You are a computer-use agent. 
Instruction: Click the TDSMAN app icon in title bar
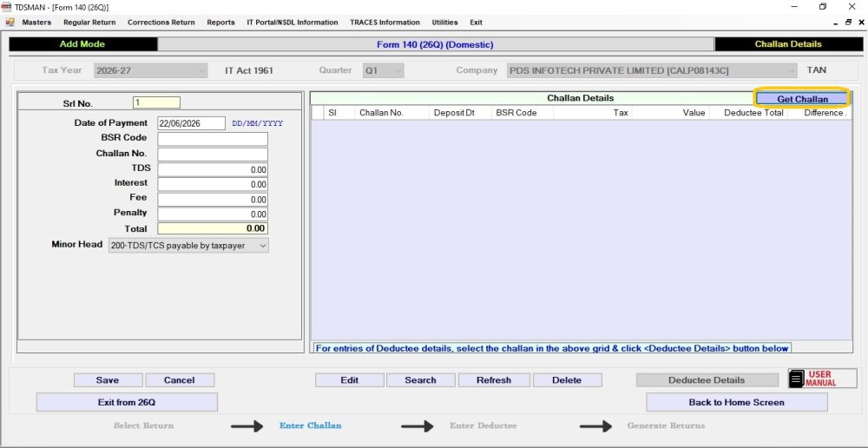[x=7, y=7]
